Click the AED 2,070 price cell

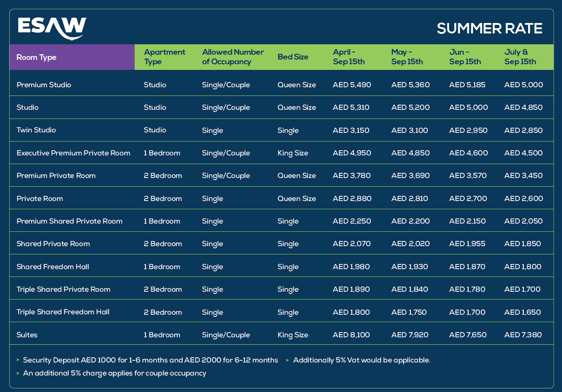[352, 244]
